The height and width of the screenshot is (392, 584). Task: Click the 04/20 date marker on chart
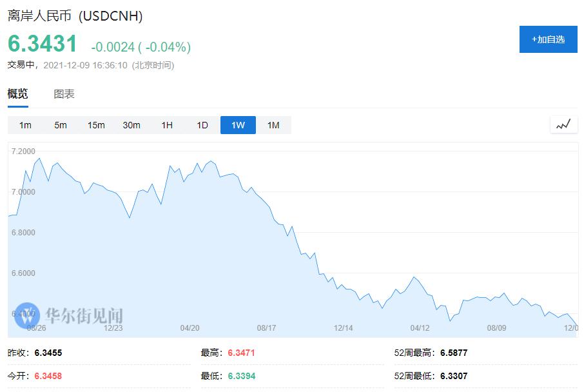click(x=190, y=328)
